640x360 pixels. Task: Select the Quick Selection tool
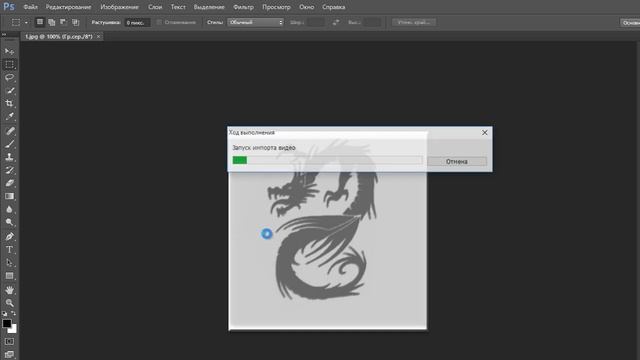click(9, 91)
